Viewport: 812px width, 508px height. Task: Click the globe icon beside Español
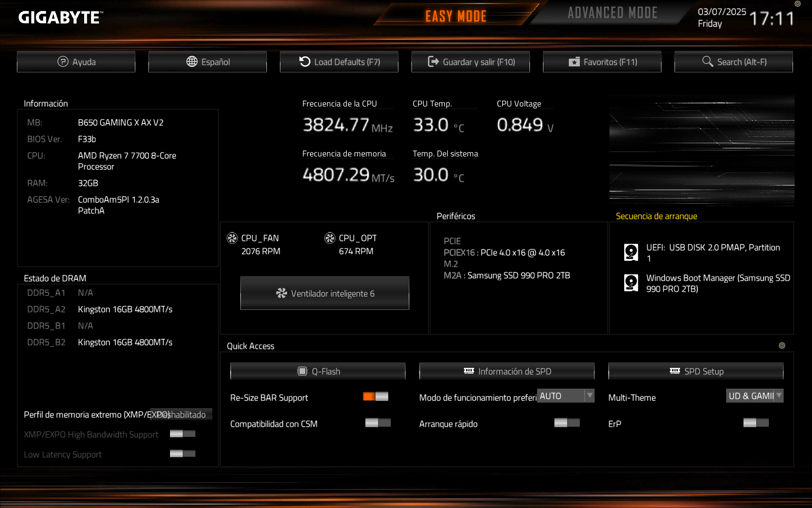[192, 62]
